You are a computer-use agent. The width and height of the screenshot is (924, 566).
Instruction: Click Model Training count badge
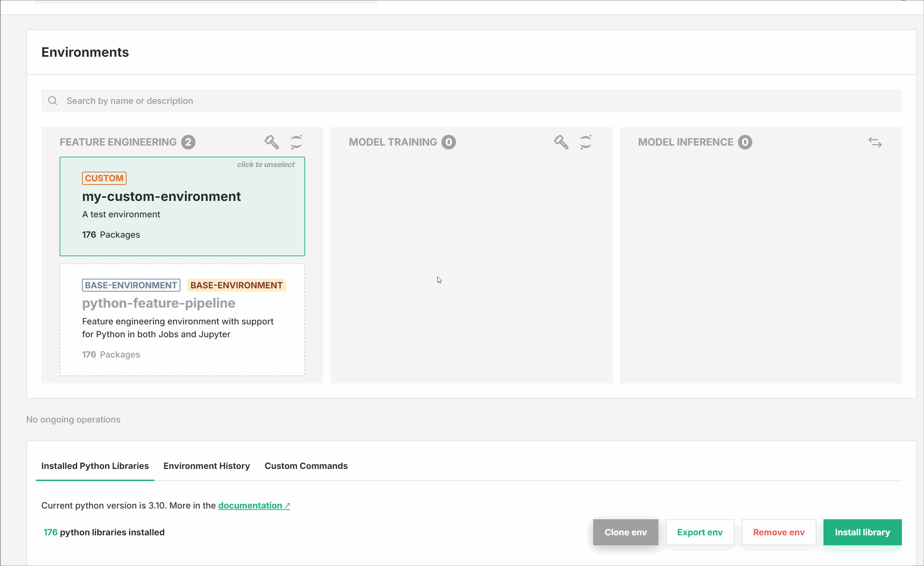[448, 142]
